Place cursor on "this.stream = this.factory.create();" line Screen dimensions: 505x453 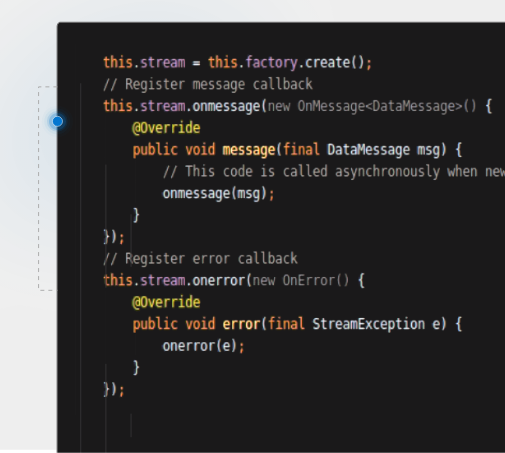coord(237,63)
